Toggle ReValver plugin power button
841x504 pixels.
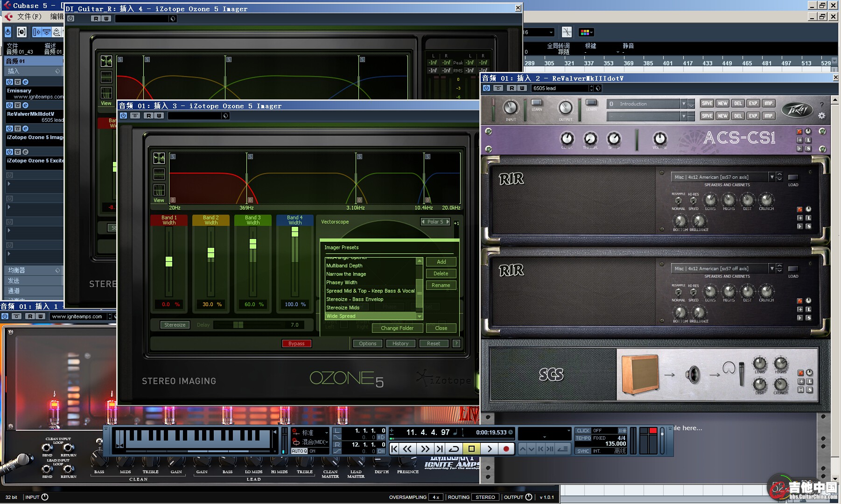(x=487, y=88)
